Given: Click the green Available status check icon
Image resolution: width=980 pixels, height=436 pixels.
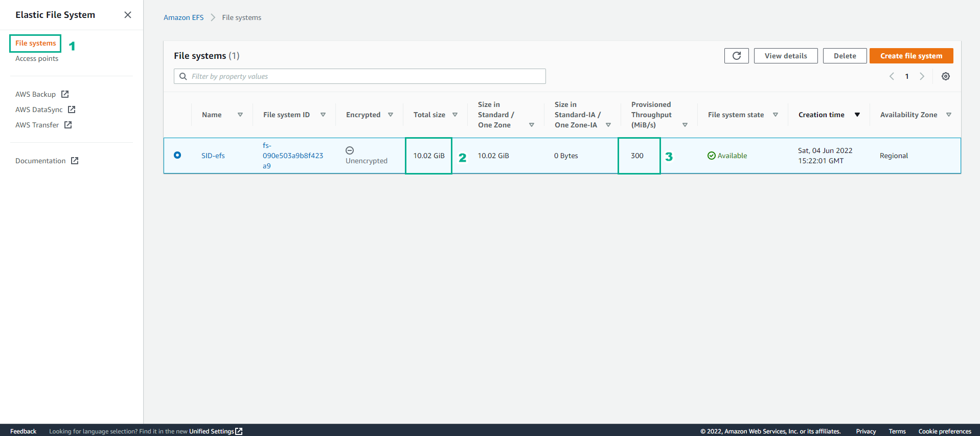Looking at the screenshot, I should click(712, 156).
